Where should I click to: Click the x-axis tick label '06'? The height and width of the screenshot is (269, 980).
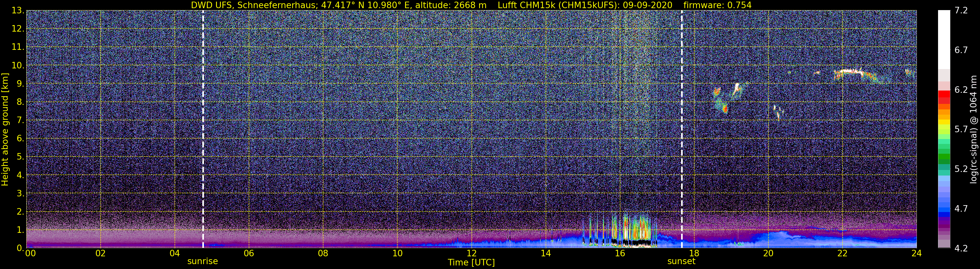pos(249,253)
